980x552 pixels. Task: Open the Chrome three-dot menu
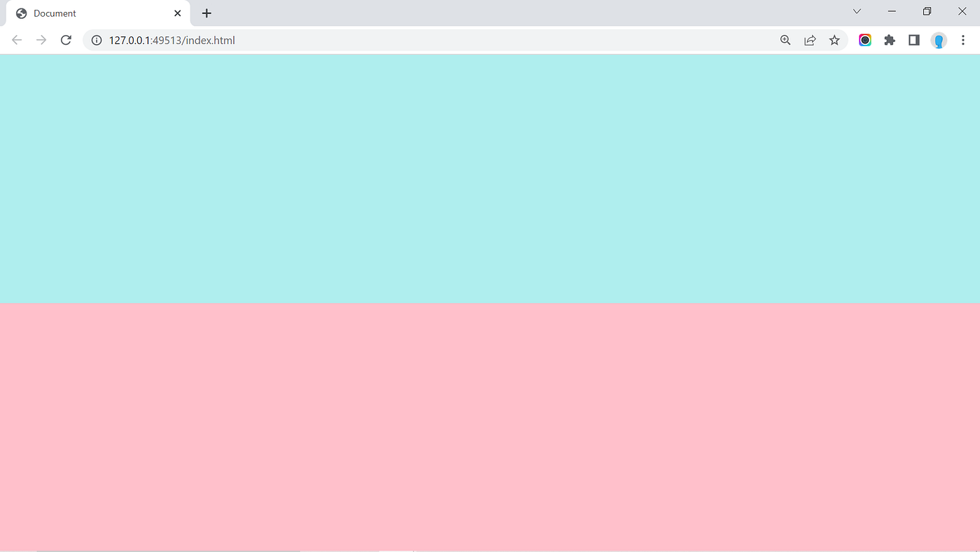(x=963, y=40)
